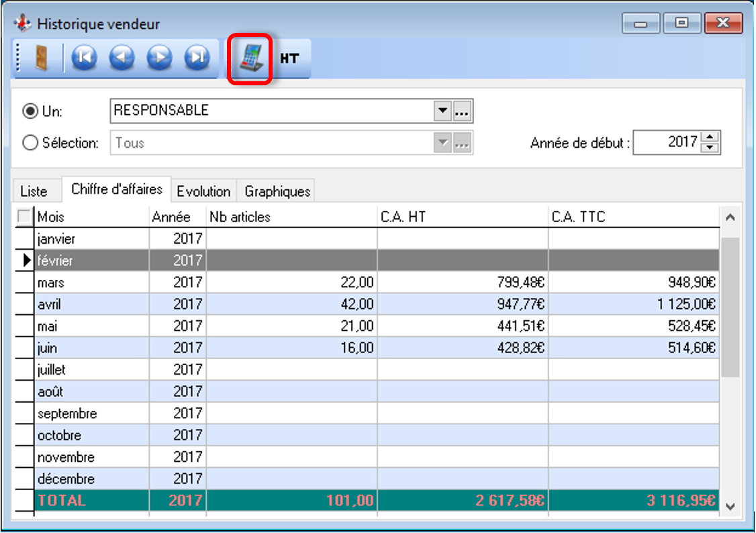Select the 'Sélection' radio option
This screenshot has height=533, width=756.
pos(30,143)
